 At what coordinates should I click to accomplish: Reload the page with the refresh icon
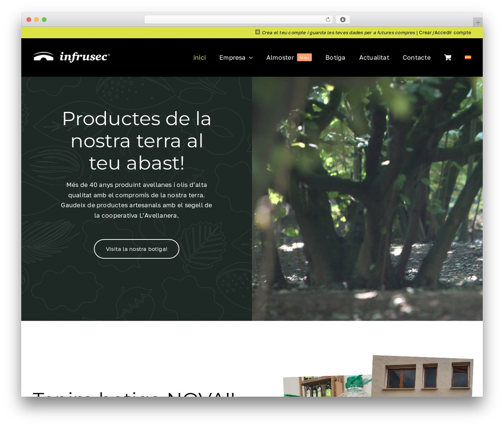coord(328,20)
